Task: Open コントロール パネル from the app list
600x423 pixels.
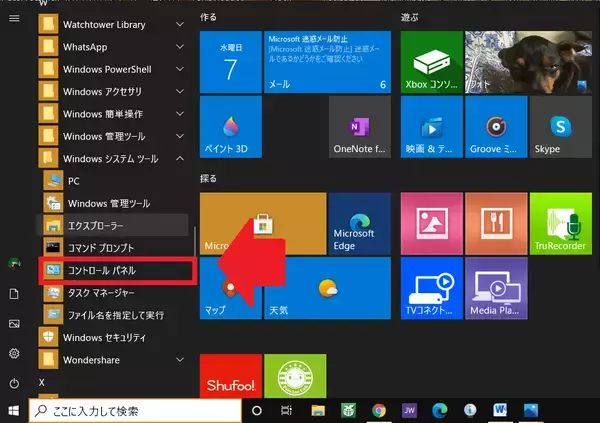Action: click(x=108, y=271)
